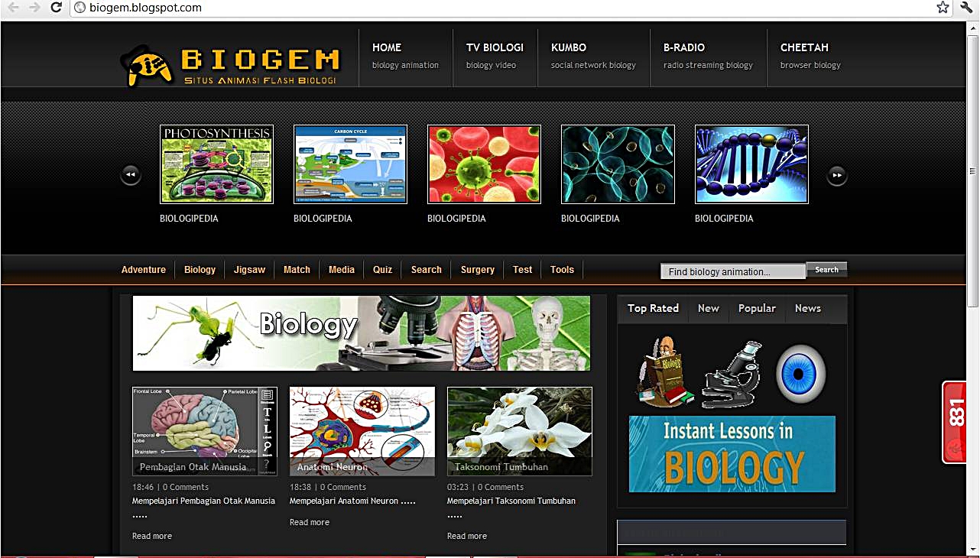The height and width of the screenshot is (558, 980).
Task: Open the Instant Lessons in Biology banner
Action: click(x=732, y=453)
